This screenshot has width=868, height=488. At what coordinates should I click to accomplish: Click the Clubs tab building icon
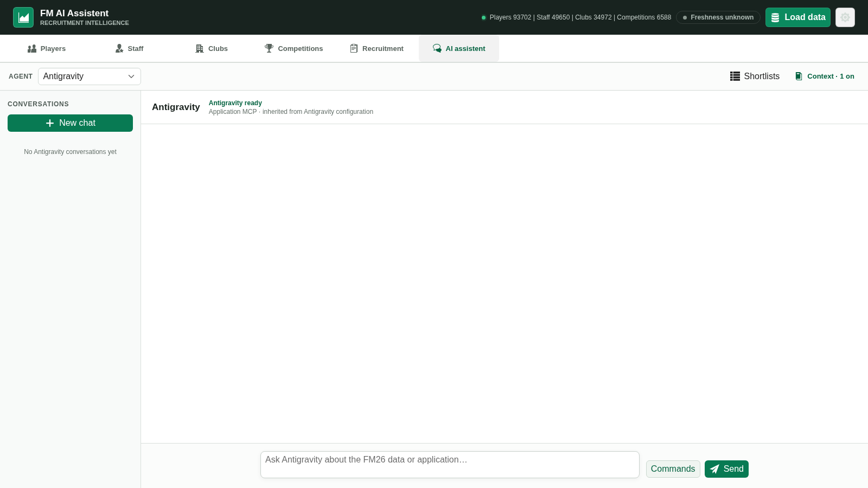click(x=200, y=48)
